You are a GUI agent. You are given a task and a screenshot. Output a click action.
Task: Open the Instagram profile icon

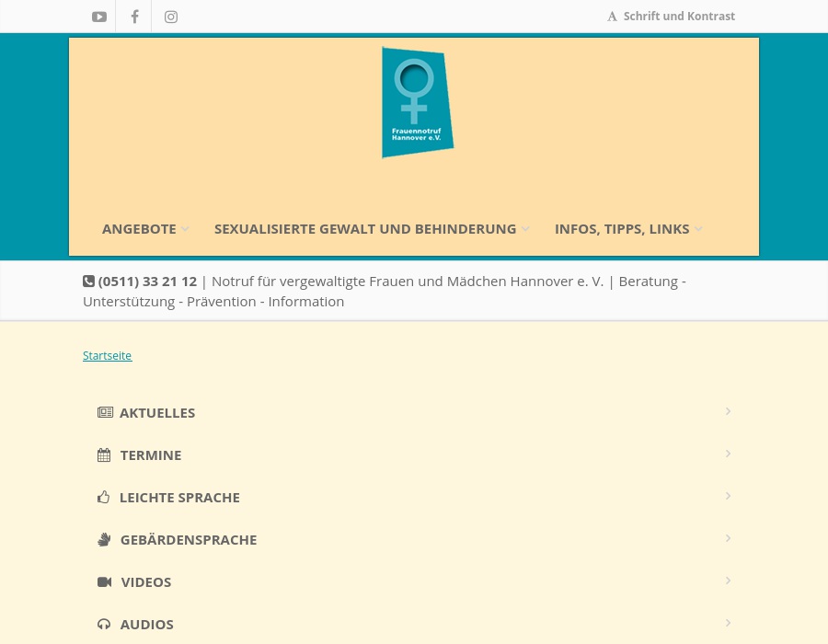[x=171, y=17]
